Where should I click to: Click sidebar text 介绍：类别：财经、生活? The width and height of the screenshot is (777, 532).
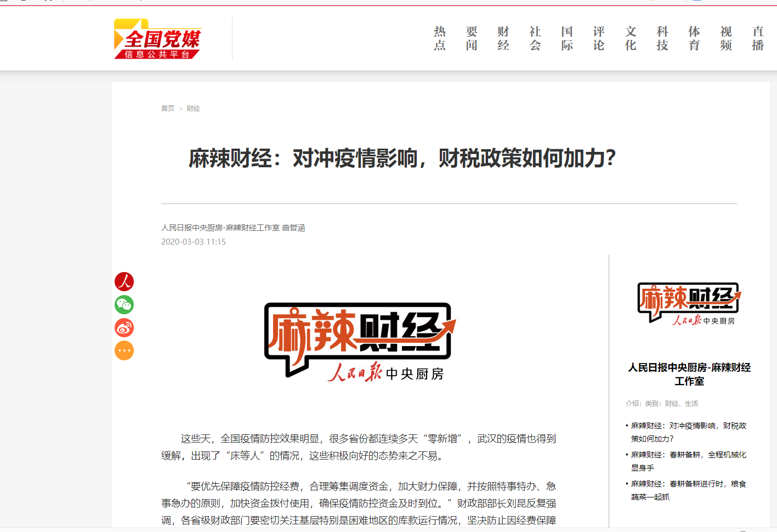[x=662, y=404]
